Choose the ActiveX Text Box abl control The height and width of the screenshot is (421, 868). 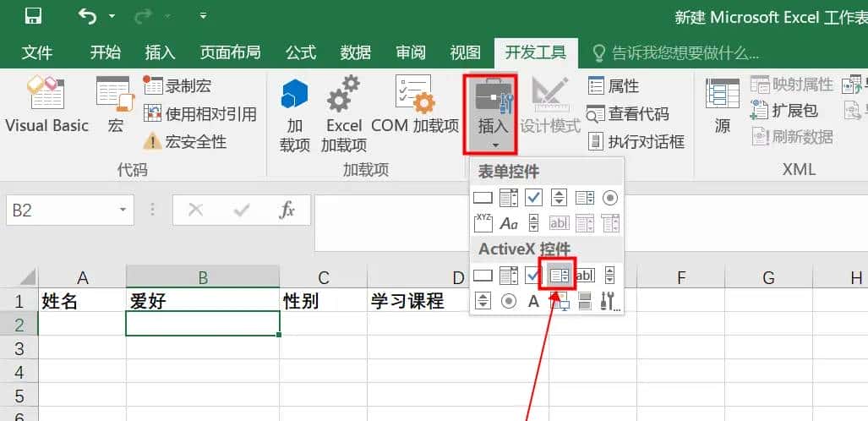coord(585,275)
